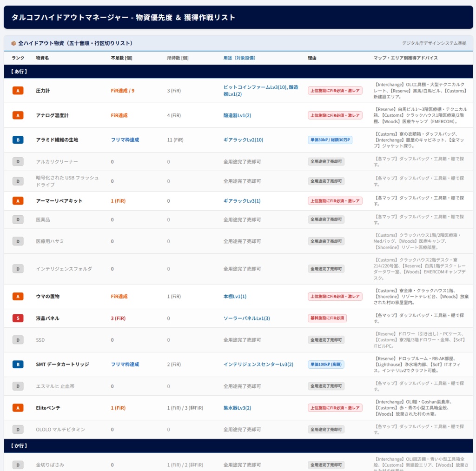Image resolution: width=476 pixels, height=471 pixels.
Task: Open the ビットコインファームLv3(10) usage link
Action: (x=255, y=87)
